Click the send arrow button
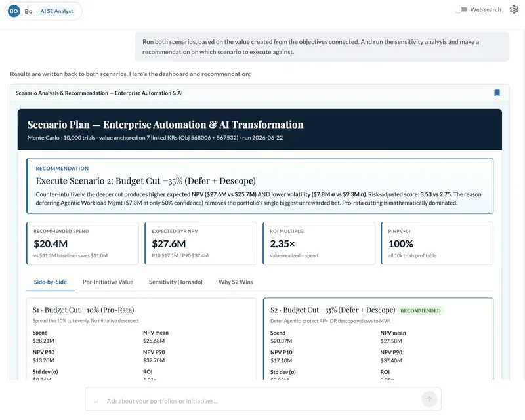525x420 pixels. (x=429, y=399)
